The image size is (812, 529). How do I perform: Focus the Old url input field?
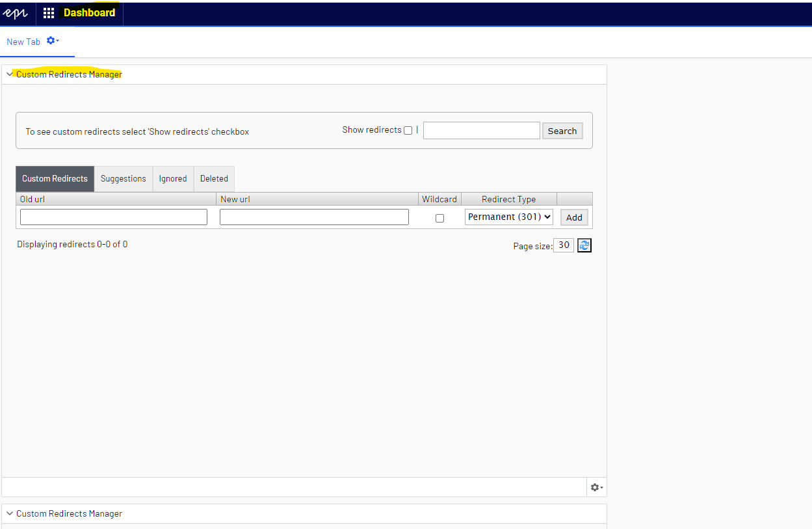[x=114, y=217]
